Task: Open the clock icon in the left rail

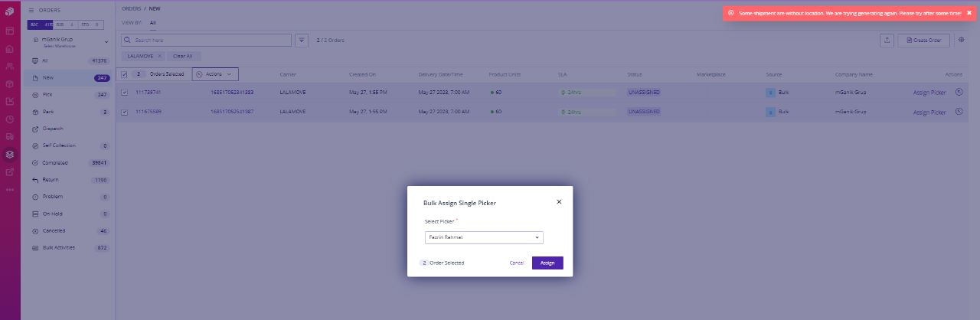Action: pos(10,119)
